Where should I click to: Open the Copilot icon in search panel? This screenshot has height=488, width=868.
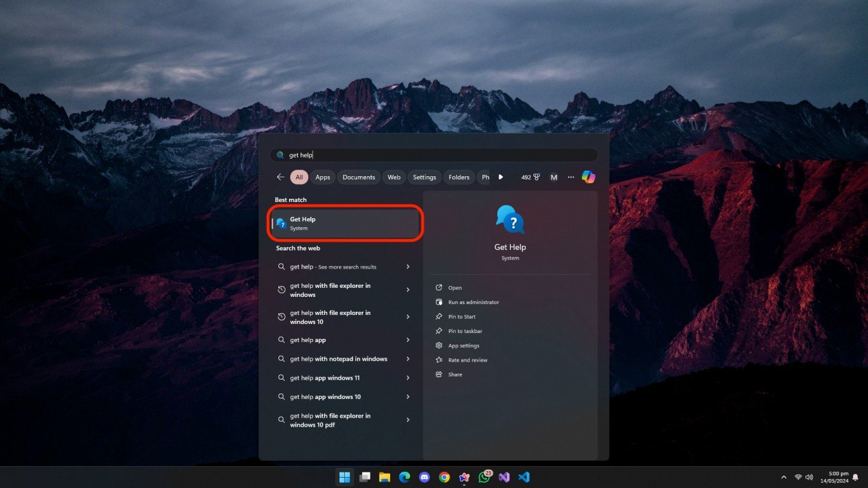click(588, 177)
